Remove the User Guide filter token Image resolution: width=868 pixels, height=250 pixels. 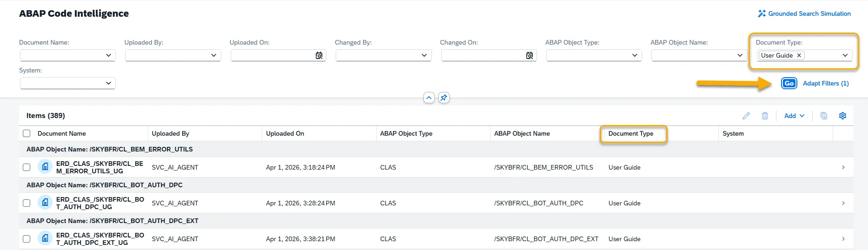coord(799,55)
